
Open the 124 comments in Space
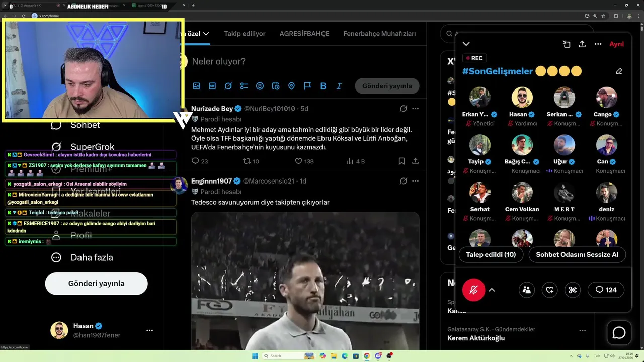(606, 290)
